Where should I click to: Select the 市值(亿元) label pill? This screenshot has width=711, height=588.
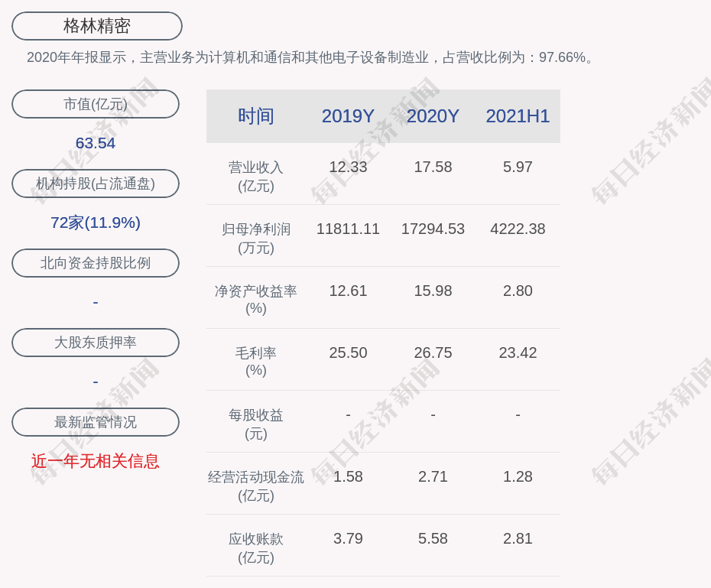pos(96,104)
